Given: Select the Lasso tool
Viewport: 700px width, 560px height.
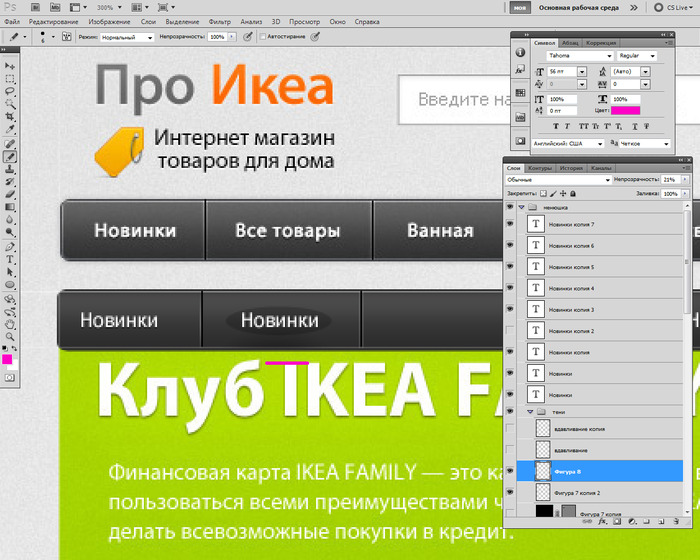Looking at the screenshot, I should (x=9, y=92).
